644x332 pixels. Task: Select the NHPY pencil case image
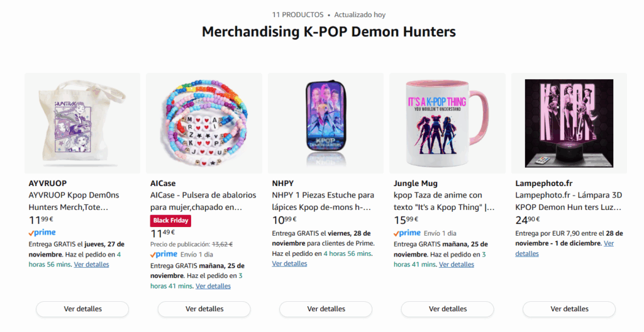(x=325, y=123)
